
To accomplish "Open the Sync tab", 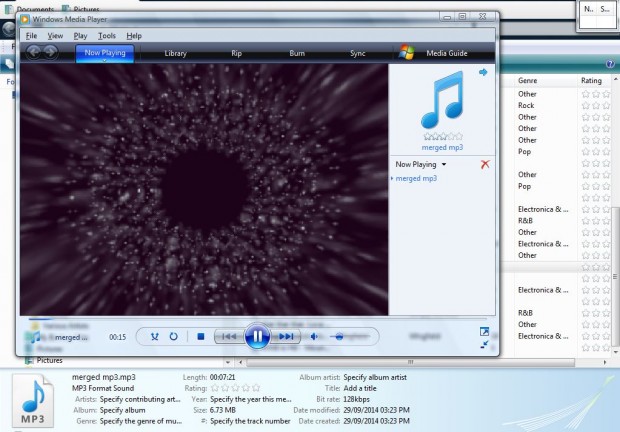I will [x=357, y=53].
